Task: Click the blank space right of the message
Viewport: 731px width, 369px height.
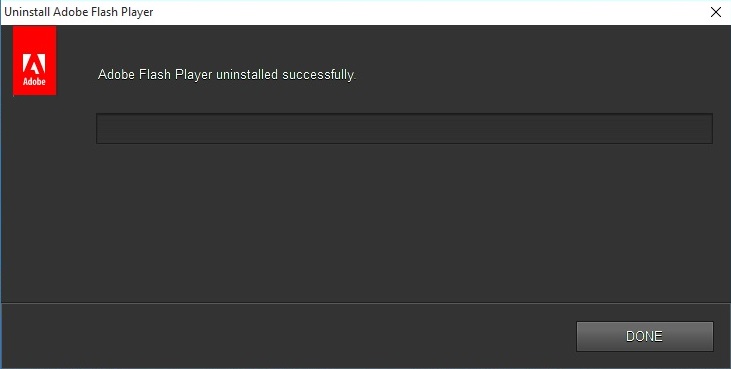Action: (x=536, y=75)
